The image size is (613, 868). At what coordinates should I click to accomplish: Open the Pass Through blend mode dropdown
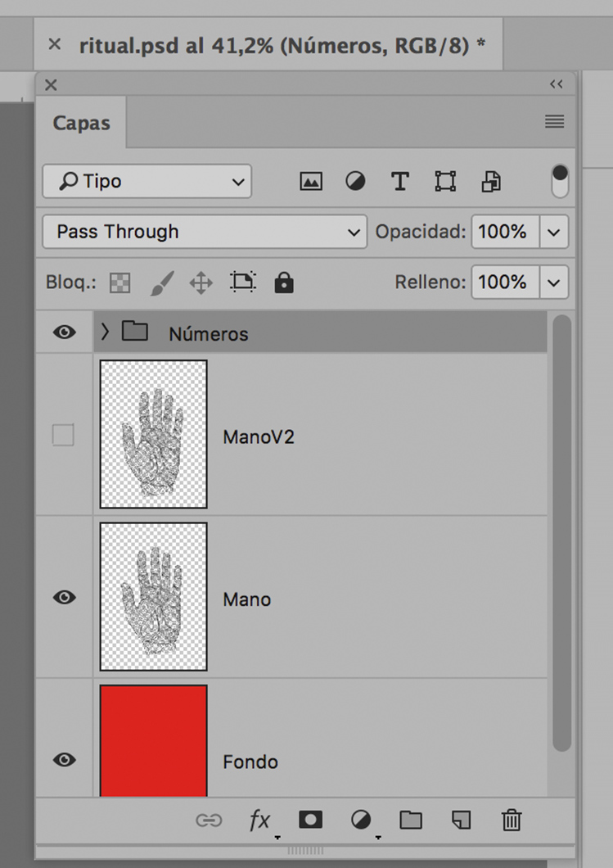(204, 232)
